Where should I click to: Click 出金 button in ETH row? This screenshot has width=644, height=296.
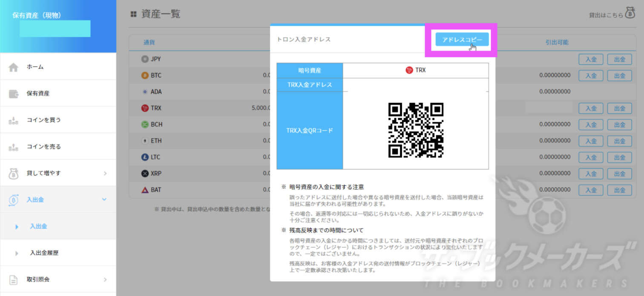pyautogui.click(x=619, y=141)
